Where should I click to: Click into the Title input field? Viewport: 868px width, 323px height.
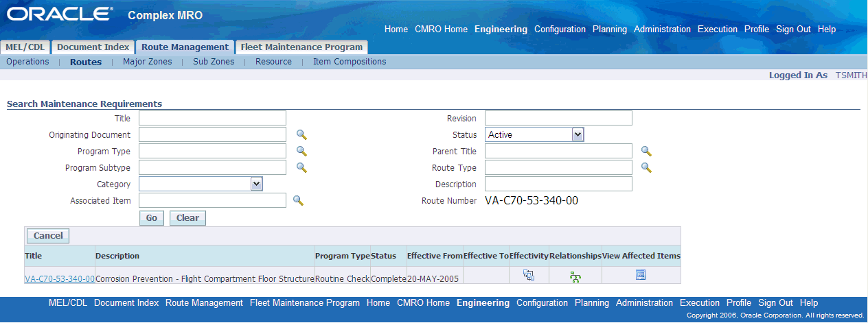point(212,118)
